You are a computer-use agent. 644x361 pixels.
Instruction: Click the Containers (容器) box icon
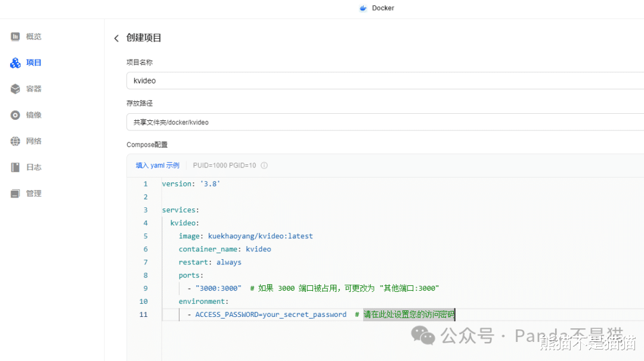(15, 89)
